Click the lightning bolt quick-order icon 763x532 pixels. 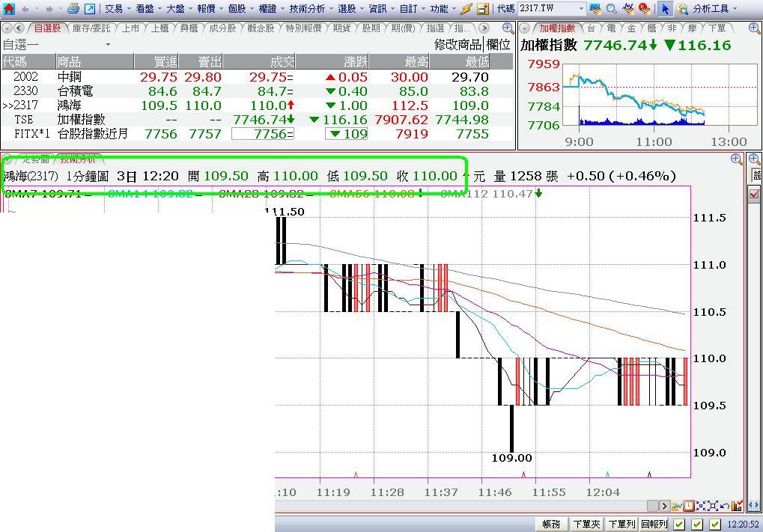466,9
